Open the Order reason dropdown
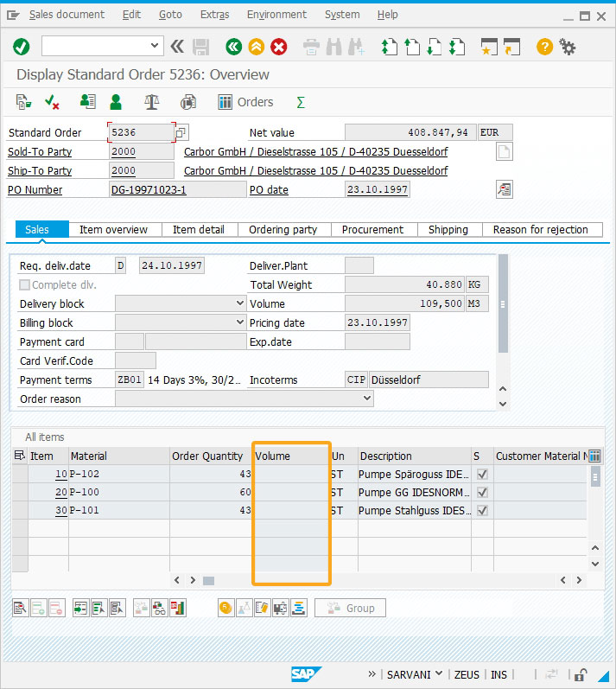 (367, 399)
